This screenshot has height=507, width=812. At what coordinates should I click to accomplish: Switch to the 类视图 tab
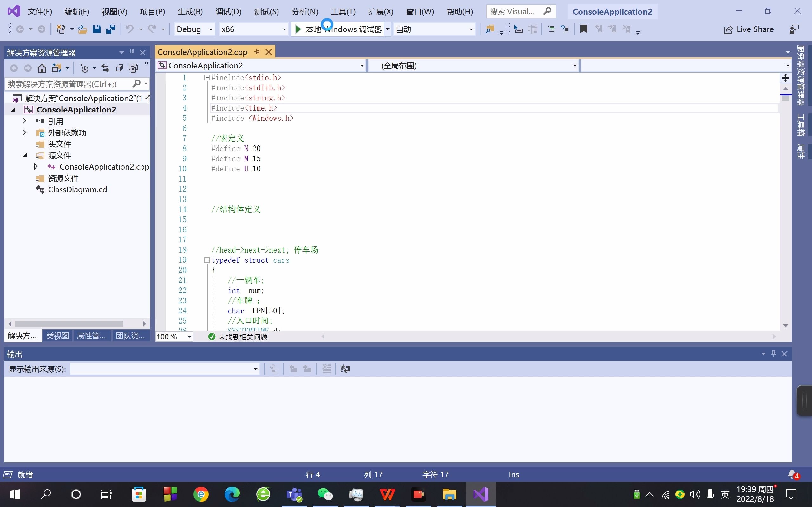(x=57, y=336)
